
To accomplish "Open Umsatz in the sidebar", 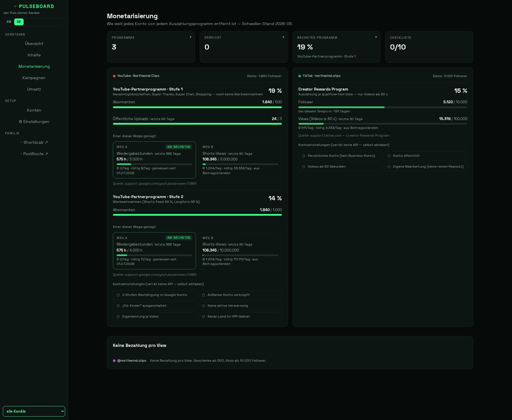I will coord(34,89).
